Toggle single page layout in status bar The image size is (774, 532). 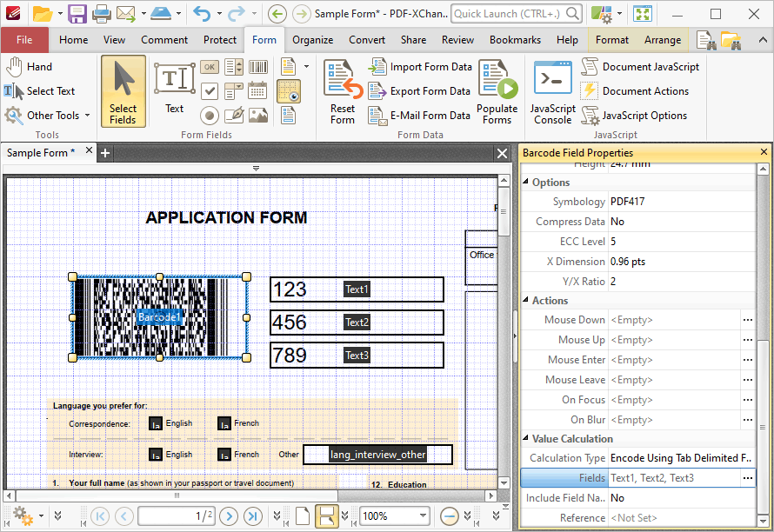point(302,516)
